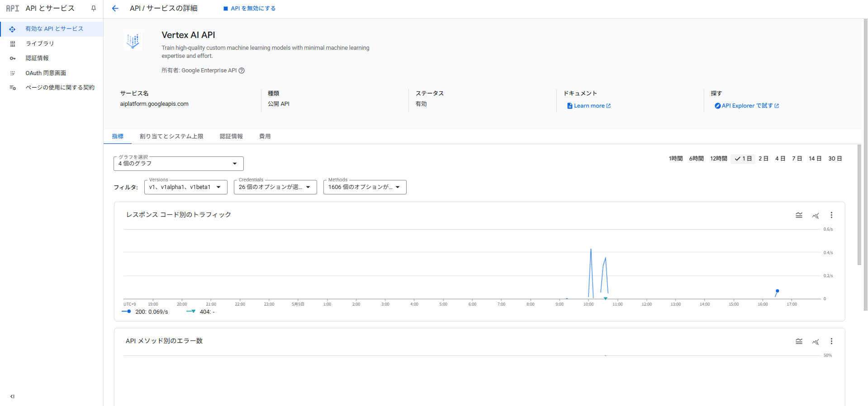This screenshot has height=406, width=868.
Task: Select the 6時間 time range
Action: pyautogui.click(x=696, y=159)
